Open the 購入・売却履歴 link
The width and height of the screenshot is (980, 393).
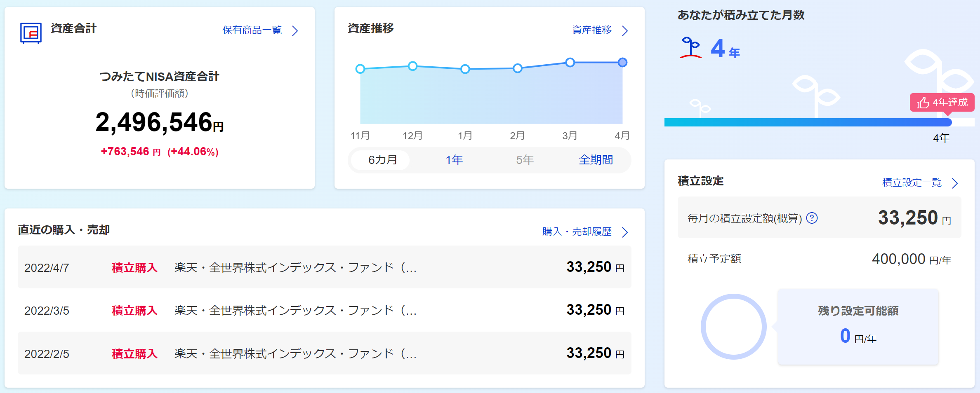tap(577, 232)
